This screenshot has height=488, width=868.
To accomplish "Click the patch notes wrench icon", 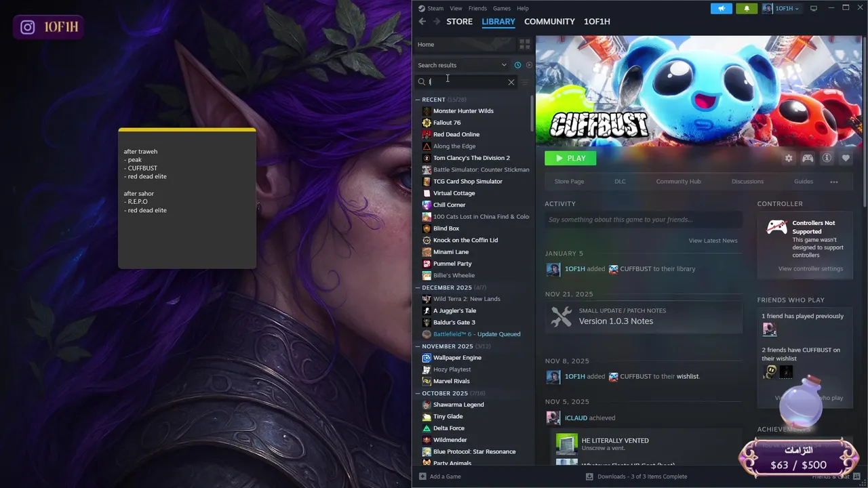I will [x=561, y=317].
